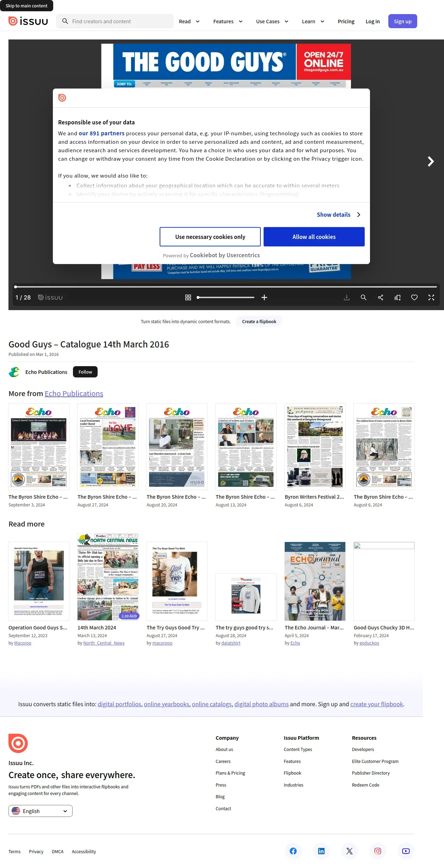
Task: Click the Issuu watermark logo in the viewer bar
Action: pyautogui.click(x=50, y=297)
